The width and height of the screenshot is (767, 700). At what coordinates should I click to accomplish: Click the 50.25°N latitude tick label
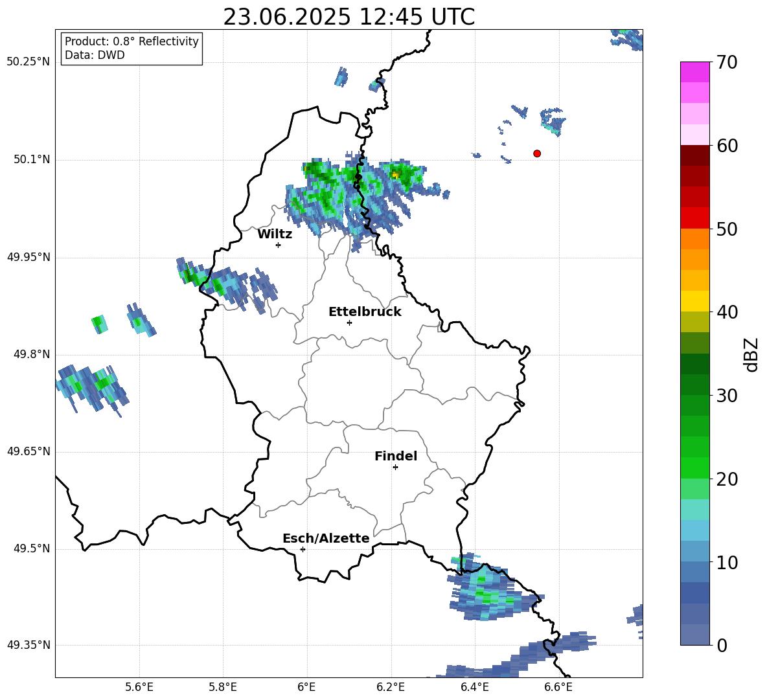29,62
